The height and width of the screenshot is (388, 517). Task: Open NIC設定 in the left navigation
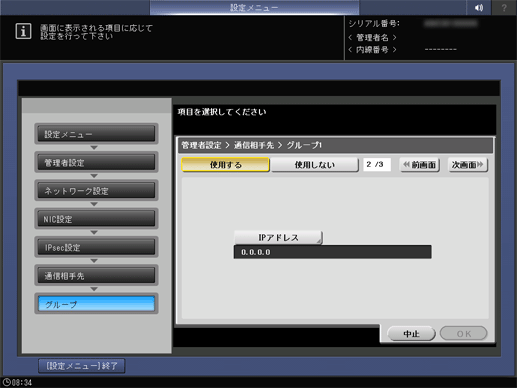96,219
